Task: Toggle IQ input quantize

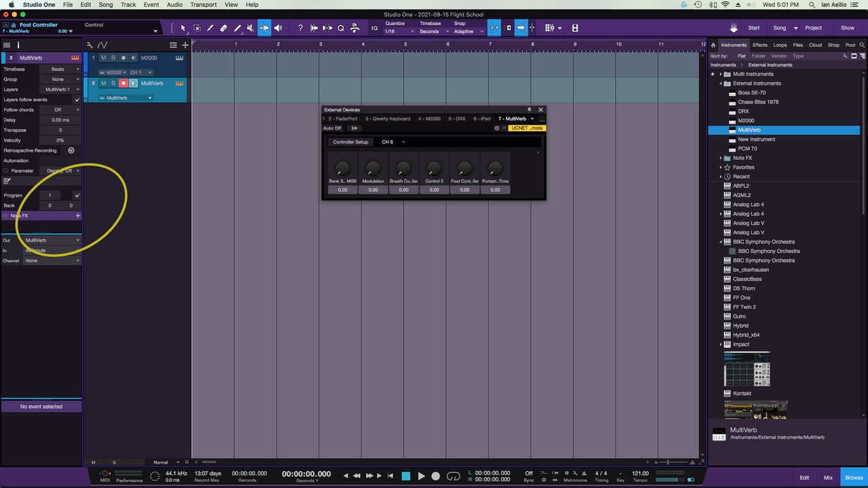Action: tap(374, 28)
